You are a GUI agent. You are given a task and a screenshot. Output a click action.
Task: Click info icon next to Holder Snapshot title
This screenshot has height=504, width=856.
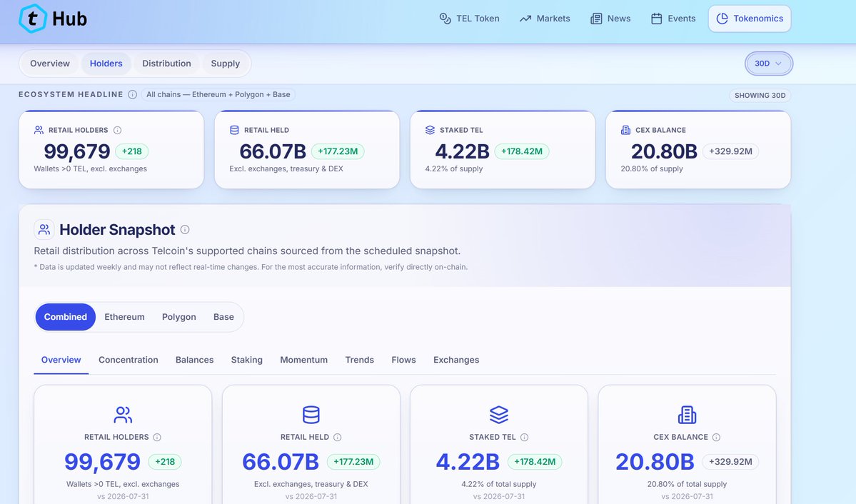(185, 229)
